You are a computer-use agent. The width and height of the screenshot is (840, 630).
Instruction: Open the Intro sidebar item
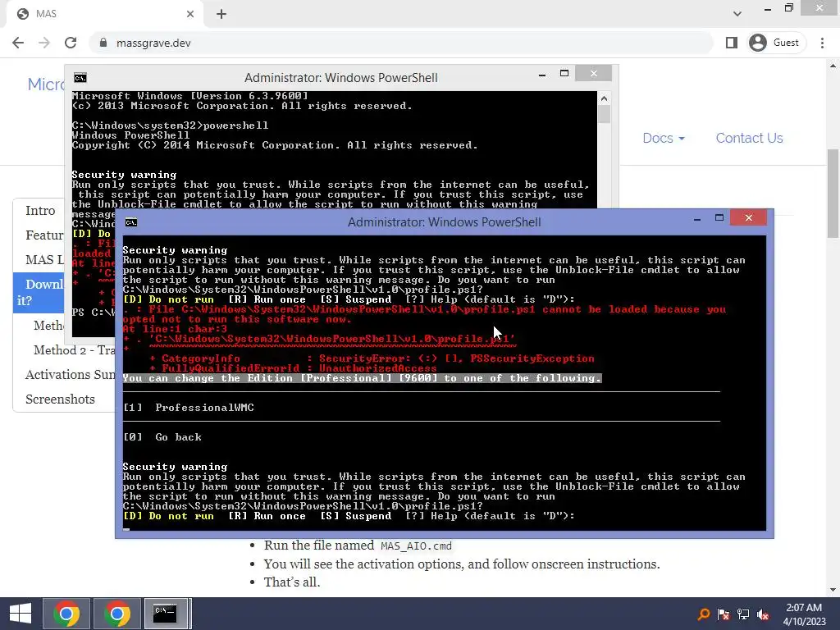point(40,211)
